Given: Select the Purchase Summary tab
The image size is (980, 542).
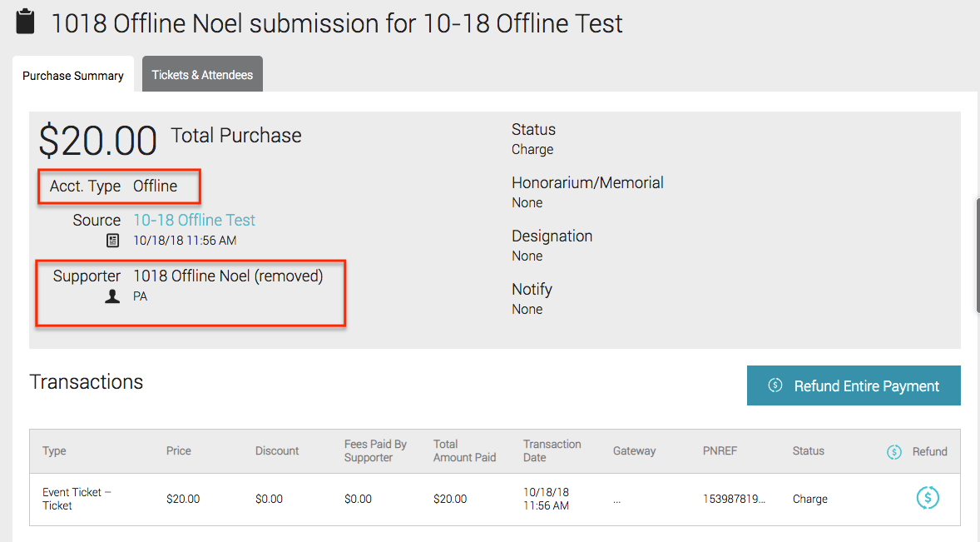Looking at the screenshot, I should click(x=73, y=75).
